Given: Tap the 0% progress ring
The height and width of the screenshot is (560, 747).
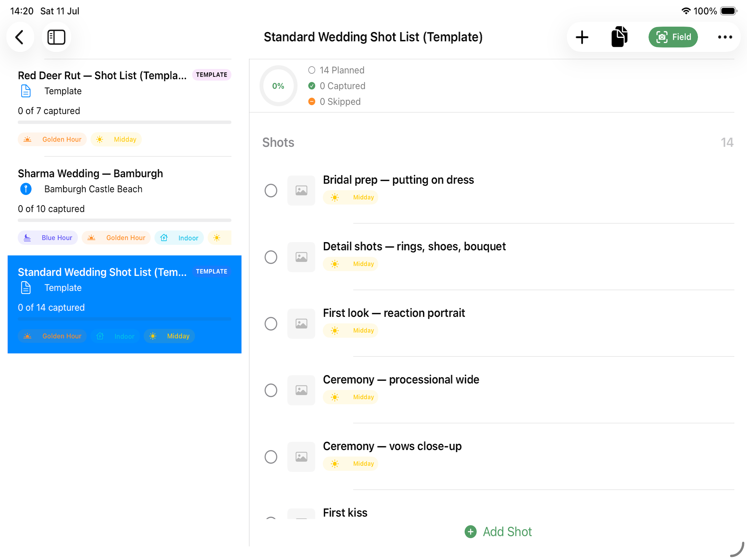Looking at the screenshot, I should click(x=278, y=86).
